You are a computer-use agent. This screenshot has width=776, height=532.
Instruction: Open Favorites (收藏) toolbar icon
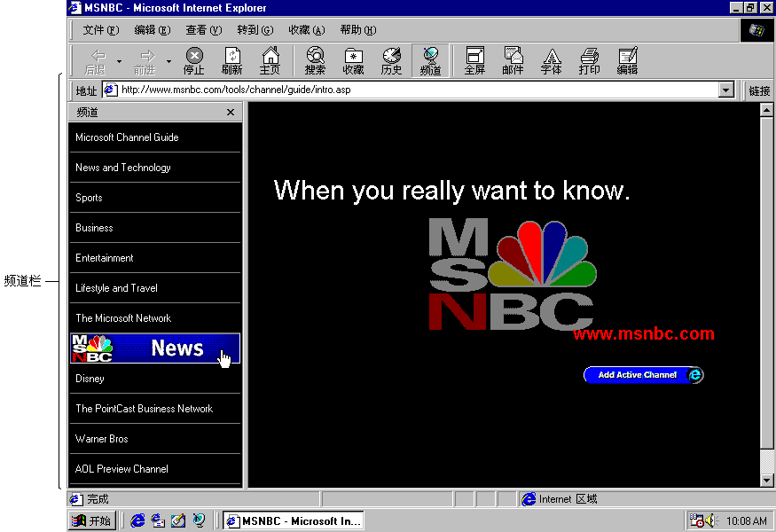point(353,60)
